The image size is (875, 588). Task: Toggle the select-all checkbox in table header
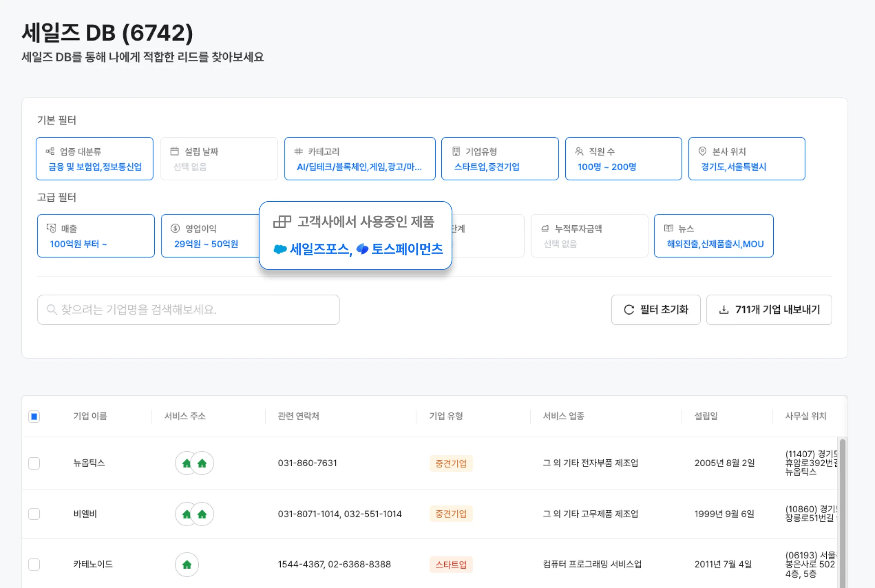[x=34, y=416]
